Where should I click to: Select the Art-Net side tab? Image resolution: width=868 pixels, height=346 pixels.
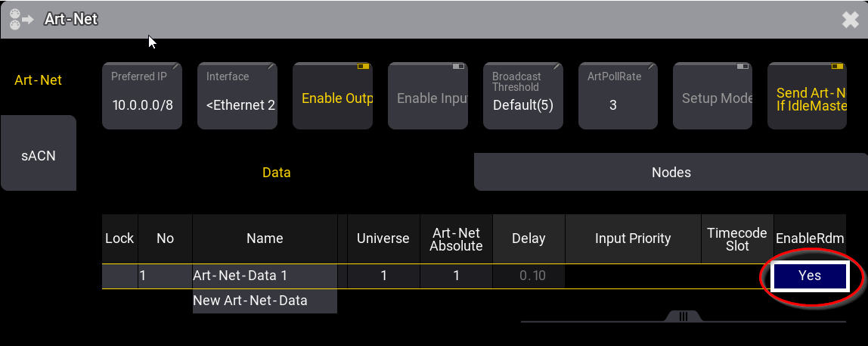[x=38, y=79]
